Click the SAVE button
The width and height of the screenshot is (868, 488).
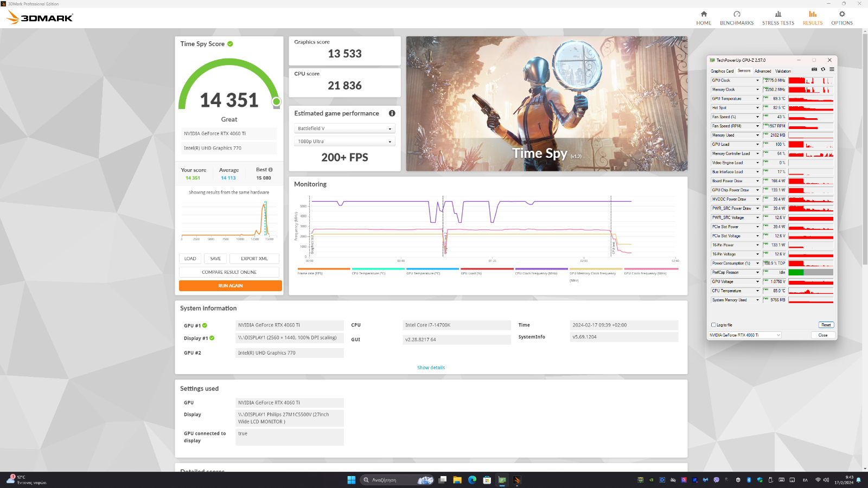[215, 259]
